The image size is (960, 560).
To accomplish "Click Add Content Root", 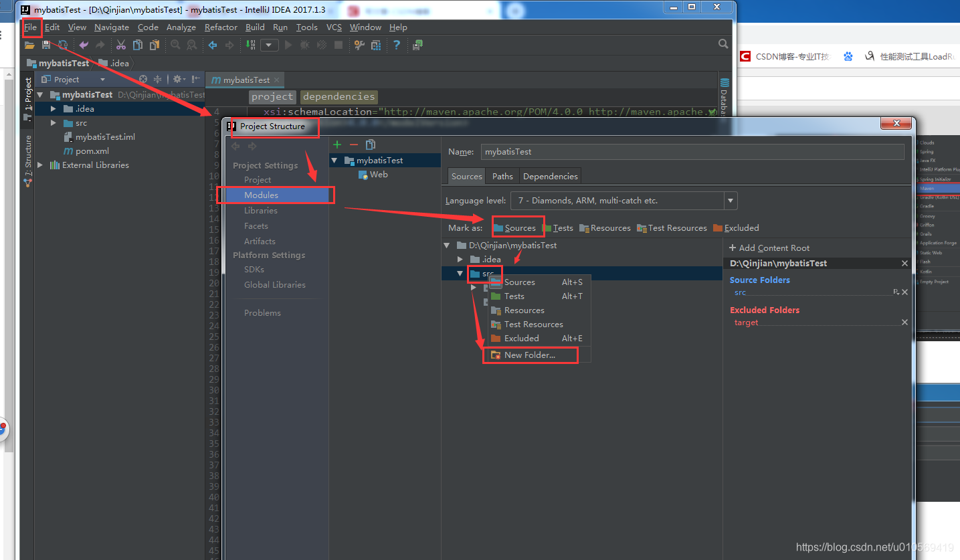I will click(x=769, y=248).
